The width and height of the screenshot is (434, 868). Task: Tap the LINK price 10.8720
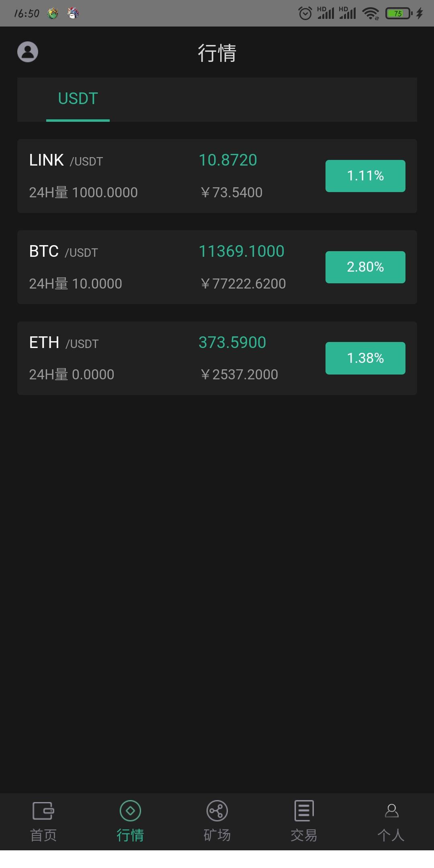(228, 160)
